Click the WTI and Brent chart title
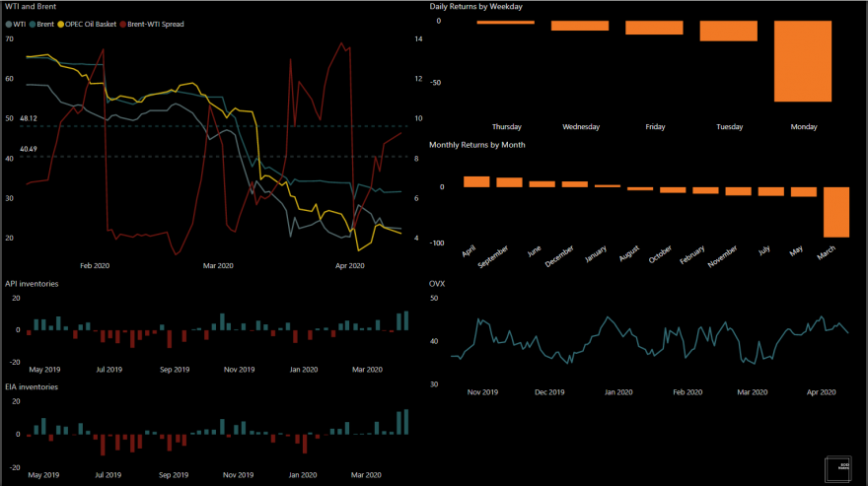The height and width of the screenshot is (486, 868). click(31, 7)
